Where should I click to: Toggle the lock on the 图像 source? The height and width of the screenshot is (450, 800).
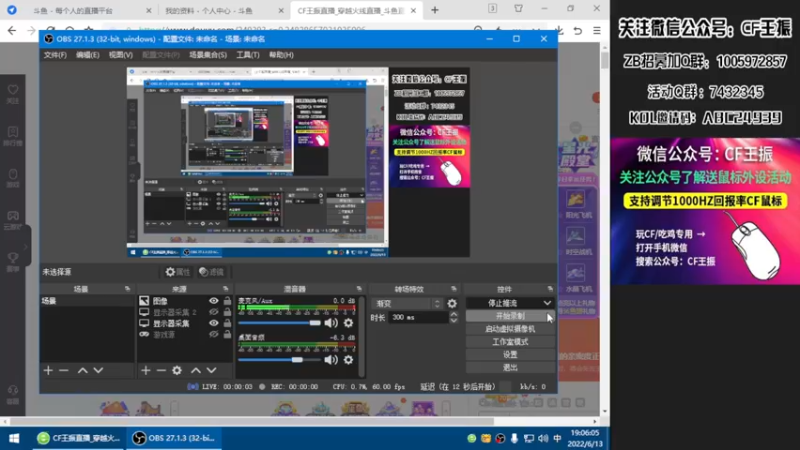click(x=227, y=301)
